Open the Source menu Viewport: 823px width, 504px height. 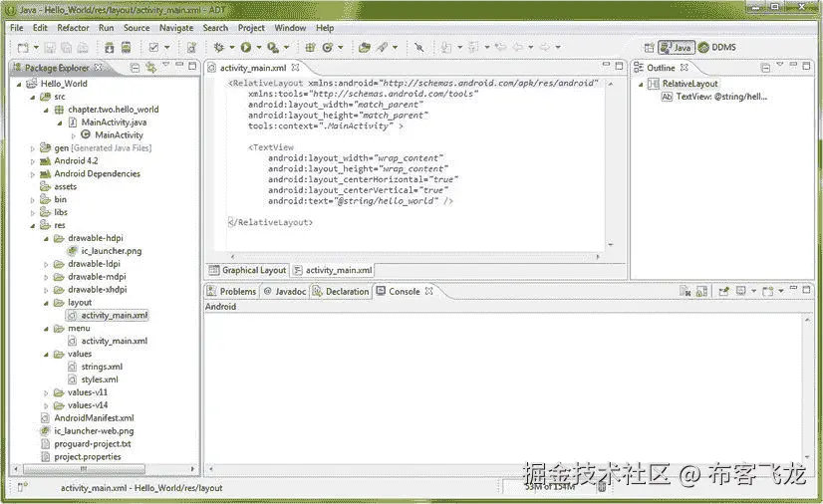(137, 28)
